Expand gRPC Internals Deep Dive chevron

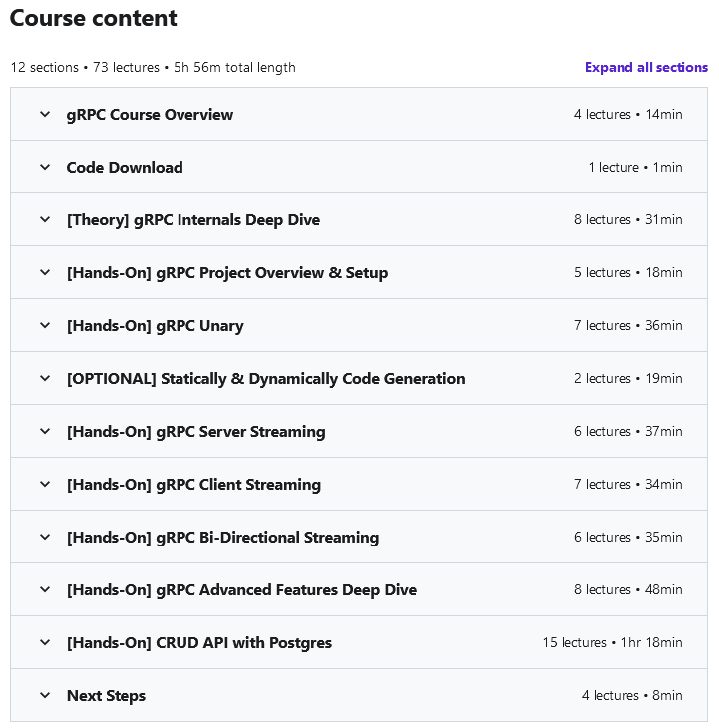pos(45,219)
